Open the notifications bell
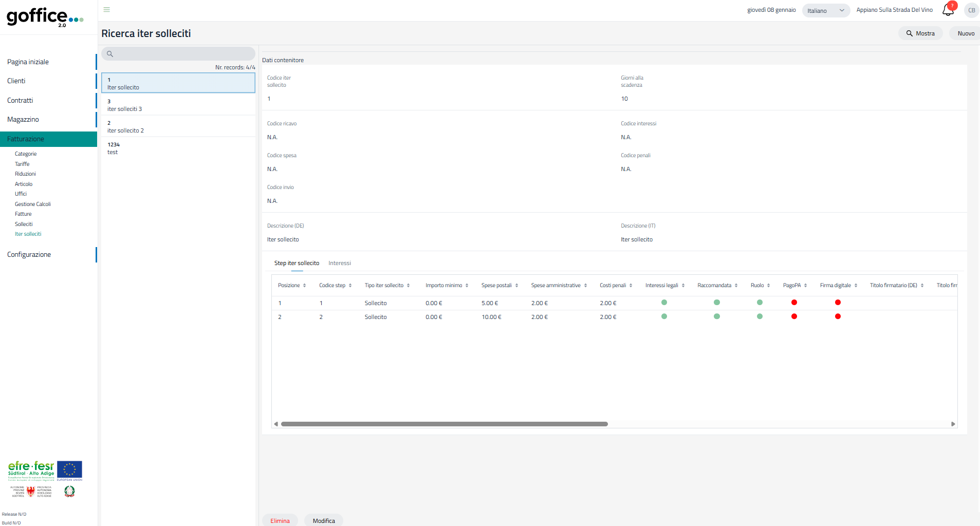 (x=948, y=10)
